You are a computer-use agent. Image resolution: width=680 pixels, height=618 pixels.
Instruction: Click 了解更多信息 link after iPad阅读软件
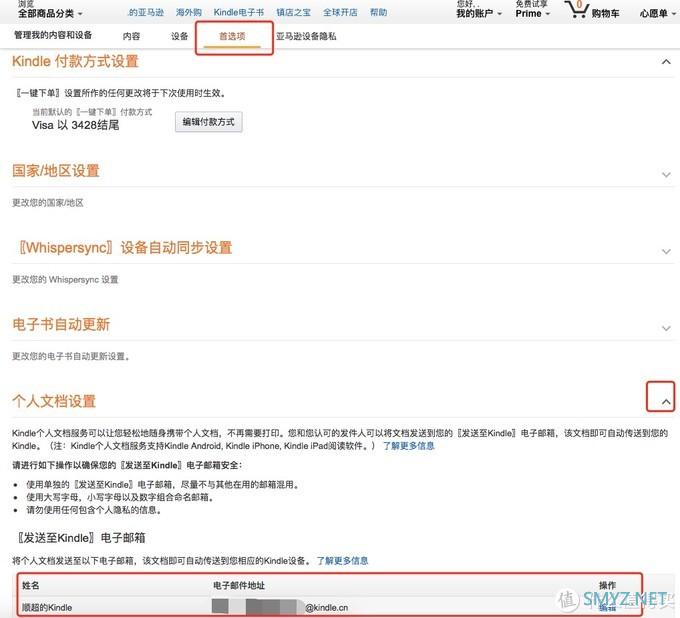408,446
